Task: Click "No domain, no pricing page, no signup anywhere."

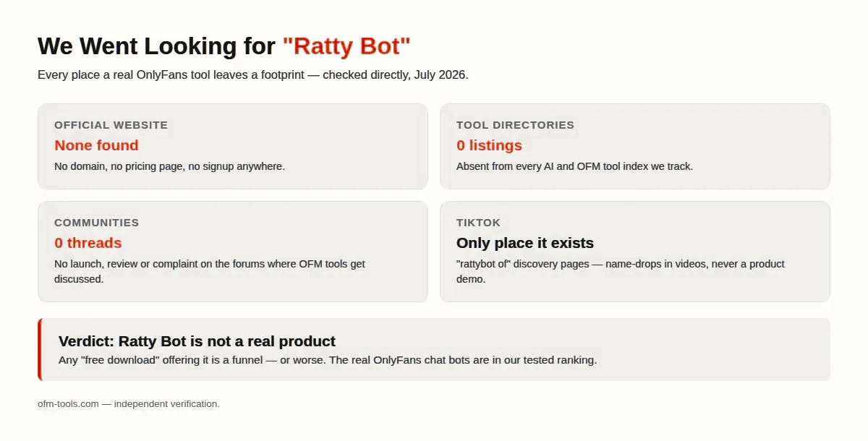Action: [169, 166]
